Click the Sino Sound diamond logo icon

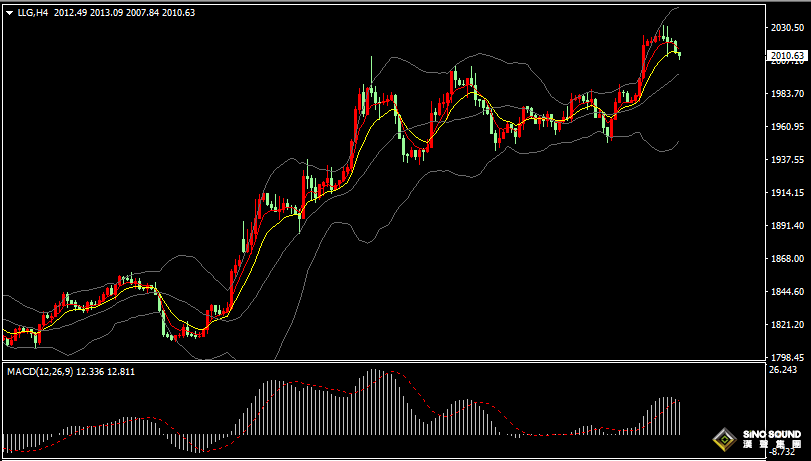(x=723, y=437)
